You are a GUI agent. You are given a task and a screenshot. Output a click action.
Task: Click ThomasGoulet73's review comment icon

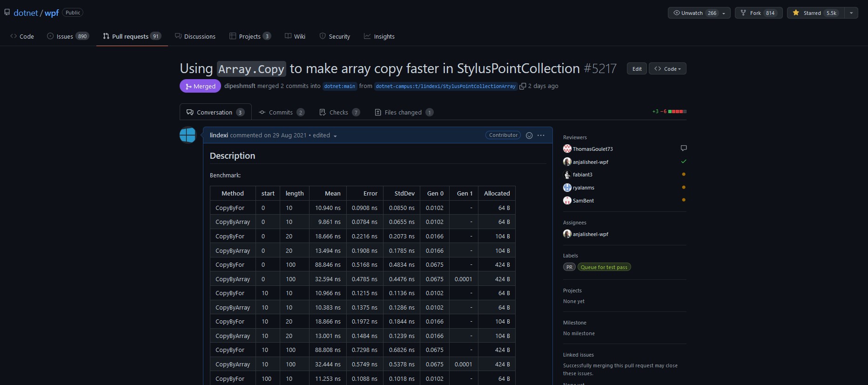click(x=684, y=149)
